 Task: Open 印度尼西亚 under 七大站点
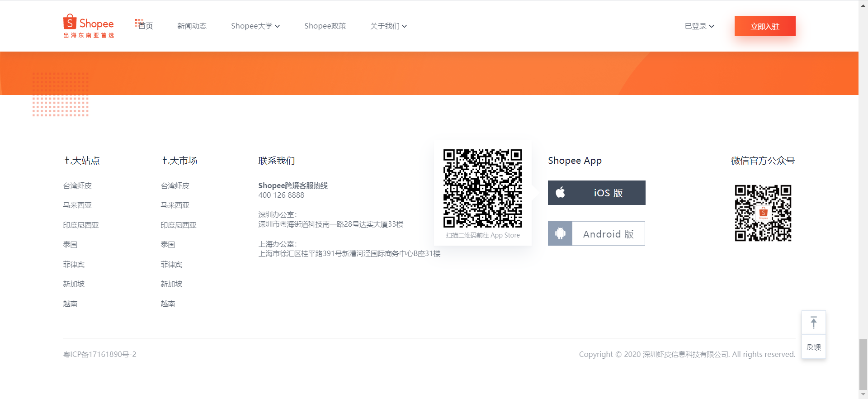81,225
